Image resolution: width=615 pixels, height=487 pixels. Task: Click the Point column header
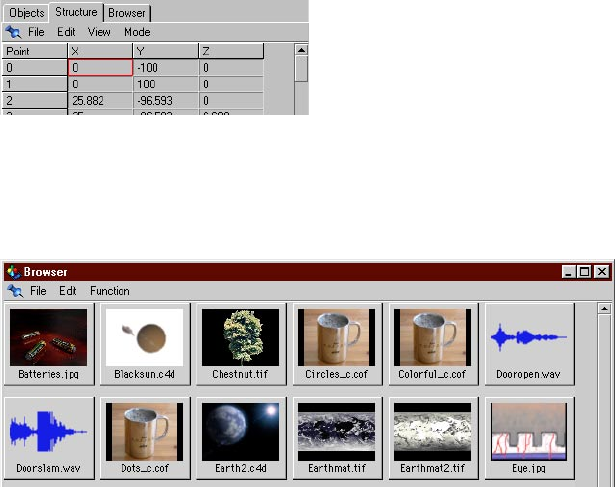35,51
